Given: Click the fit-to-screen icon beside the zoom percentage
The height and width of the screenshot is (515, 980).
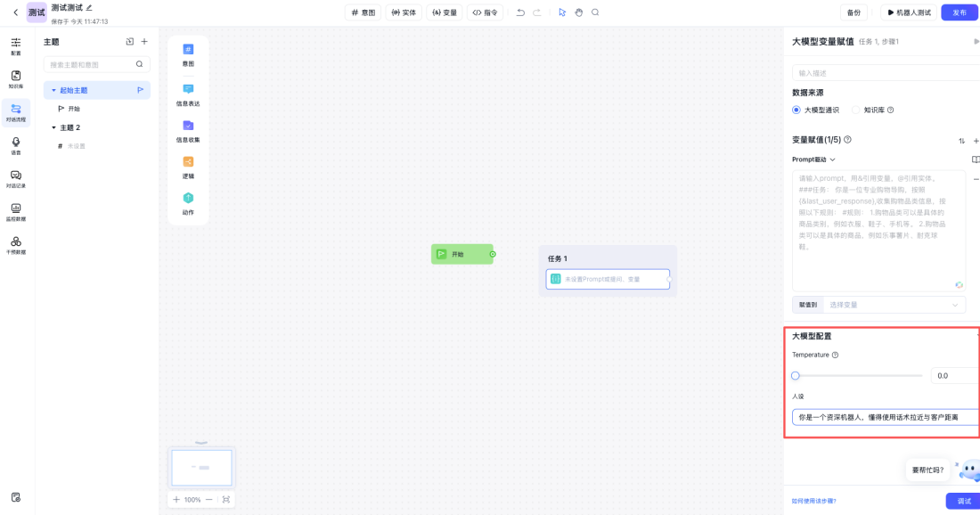Looking at the screenshot, I should tap(225, 500).
